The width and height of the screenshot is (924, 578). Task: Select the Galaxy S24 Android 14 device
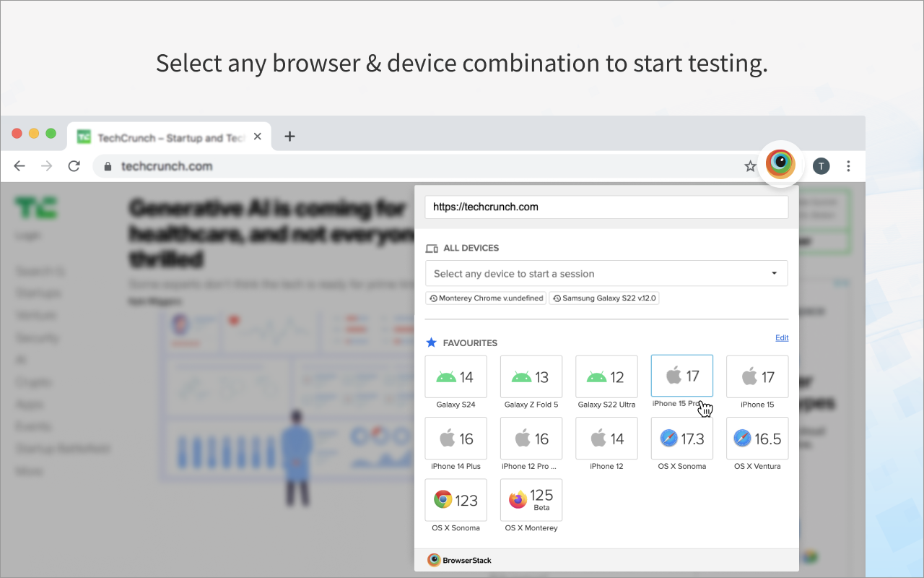tap(456, 376)
